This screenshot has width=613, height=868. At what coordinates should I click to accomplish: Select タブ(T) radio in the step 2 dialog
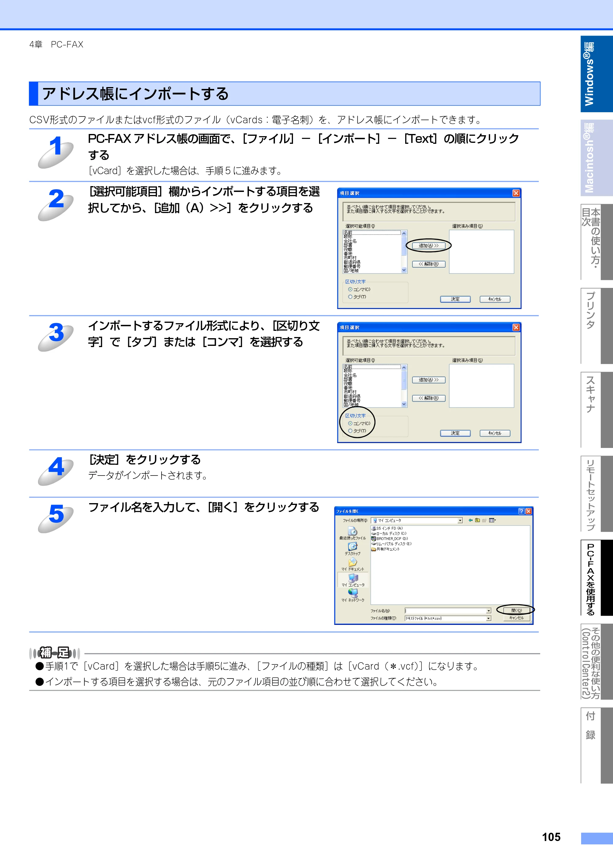tap(357, 297)
